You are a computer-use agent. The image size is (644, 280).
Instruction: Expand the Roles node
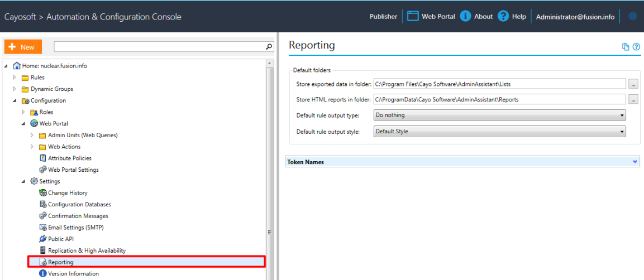(x=24, y=112)
